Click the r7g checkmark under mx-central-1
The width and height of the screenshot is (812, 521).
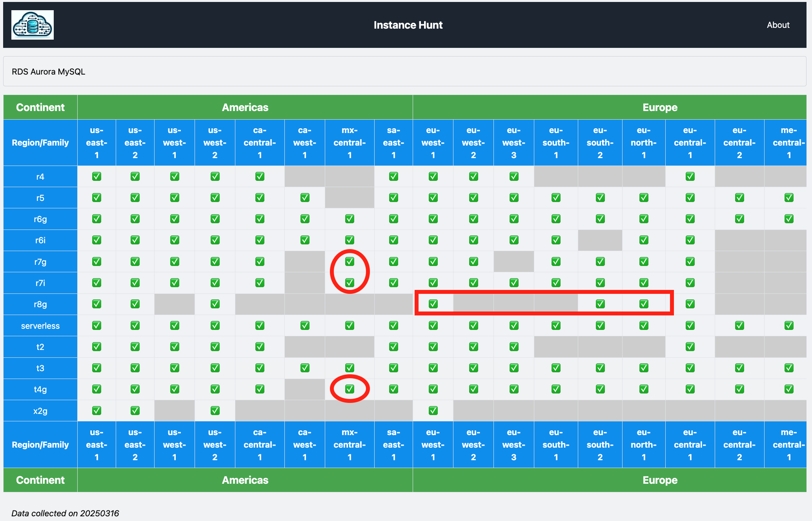[350, 261]
